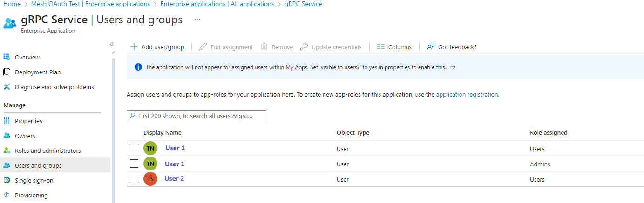Open the Overview page icon in sidebar
Image resolution: width=644 pixels, height=203 pixels.
pos(7,57)
